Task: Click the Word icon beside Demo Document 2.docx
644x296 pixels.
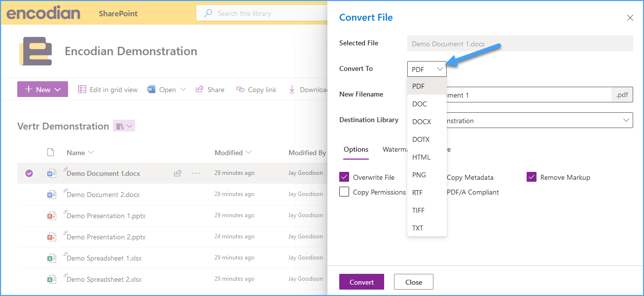Action: tap(51, 195)
